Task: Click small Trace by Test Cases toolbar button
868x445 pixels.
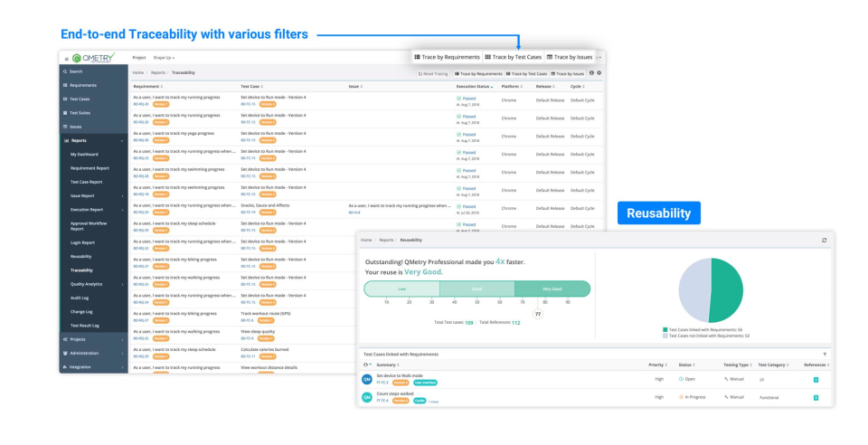Action: click(526, 73)
